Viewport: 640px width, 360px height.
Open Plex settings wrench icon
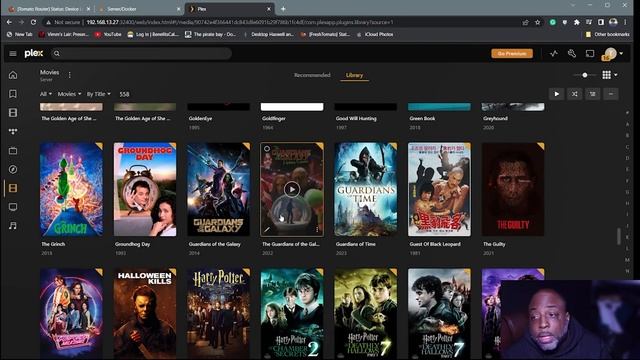point(571,53)
